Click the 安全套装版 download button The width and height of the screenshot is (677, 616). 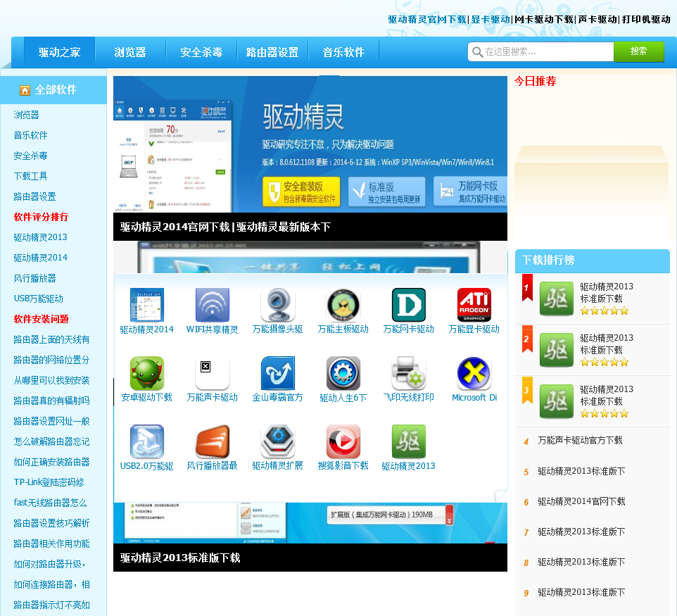pyautogui.click(x=301, y=191)
